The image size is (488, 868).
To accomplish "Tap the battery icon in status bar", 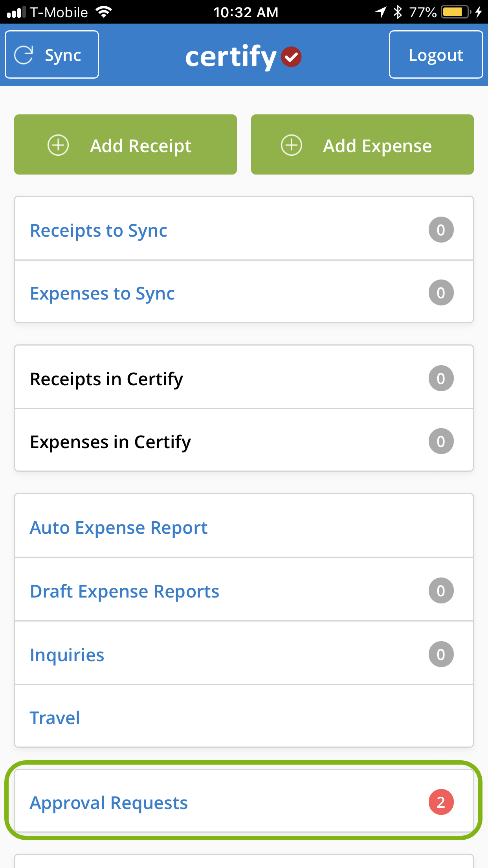I will [456, 12].
